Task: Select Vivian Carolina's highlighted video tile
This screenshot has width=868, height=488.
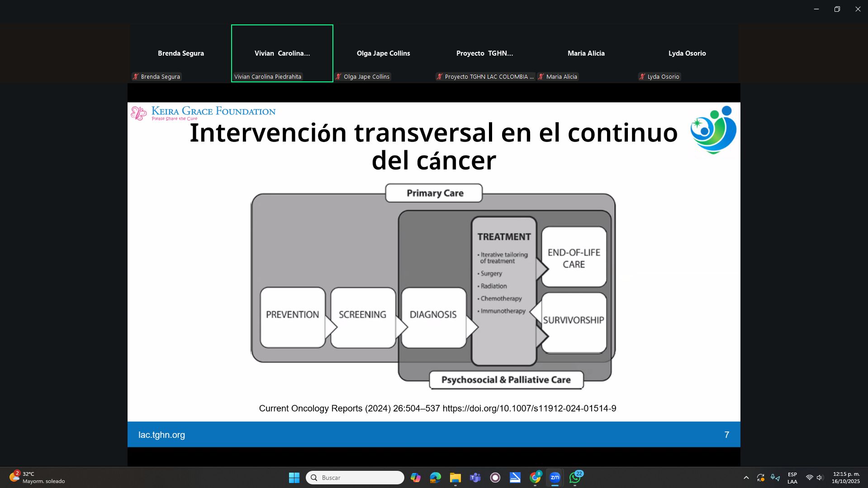Action: coord(282,53)
